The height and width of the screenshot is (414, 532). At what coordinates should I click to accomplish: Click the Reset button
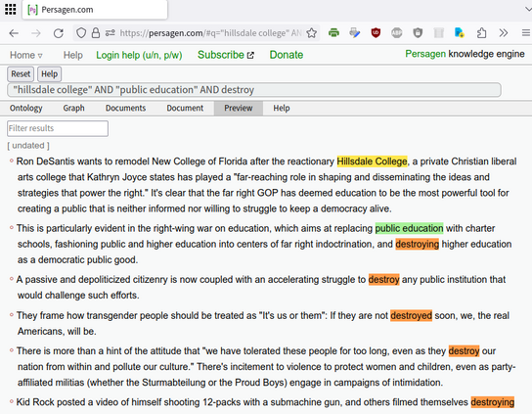[21, 74]
